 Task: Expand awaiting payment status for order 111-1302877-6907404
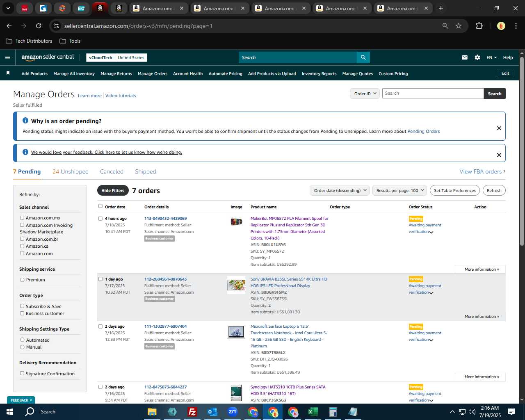click(x=431, y=340)
